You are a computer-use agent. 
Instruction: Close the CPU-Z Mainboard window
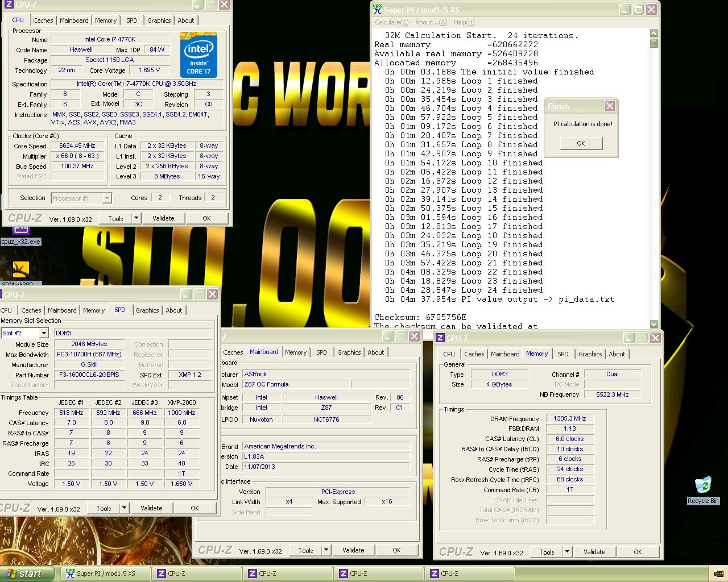coord(414,336)
